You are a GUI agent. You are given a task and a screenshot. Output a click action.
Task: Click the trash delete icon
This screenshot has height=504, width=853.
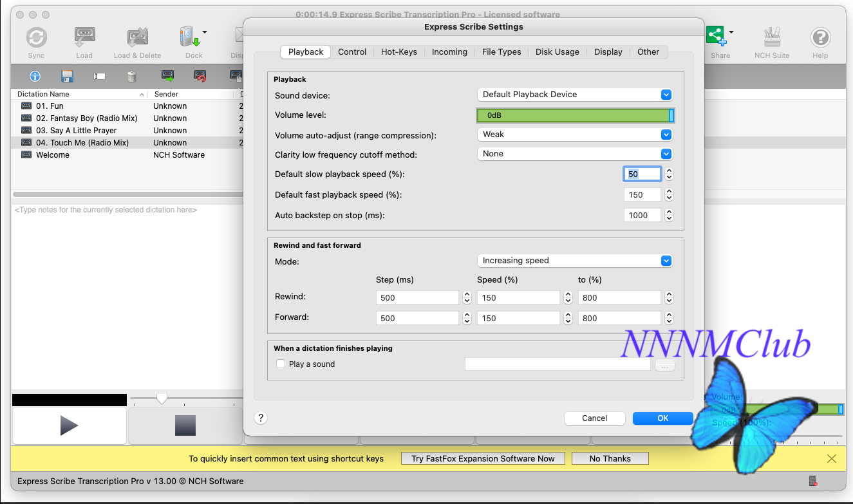(131, 77)
